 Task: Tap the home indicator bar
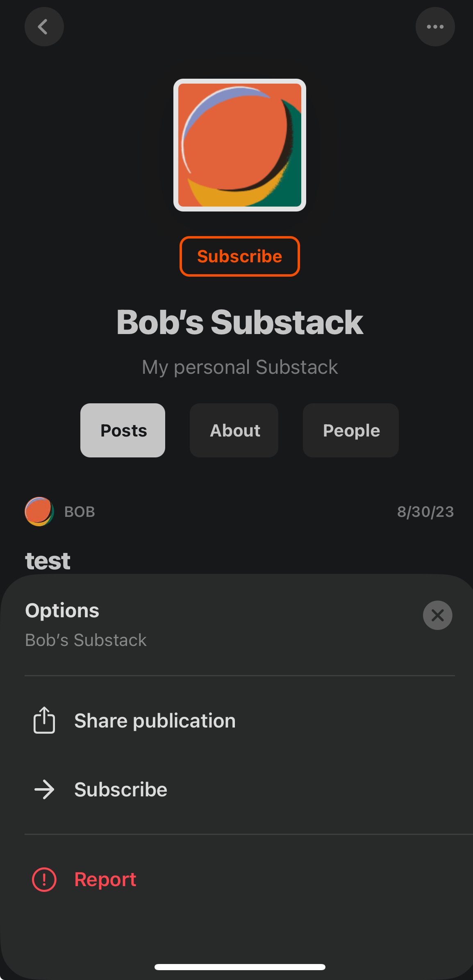point(240,967)
